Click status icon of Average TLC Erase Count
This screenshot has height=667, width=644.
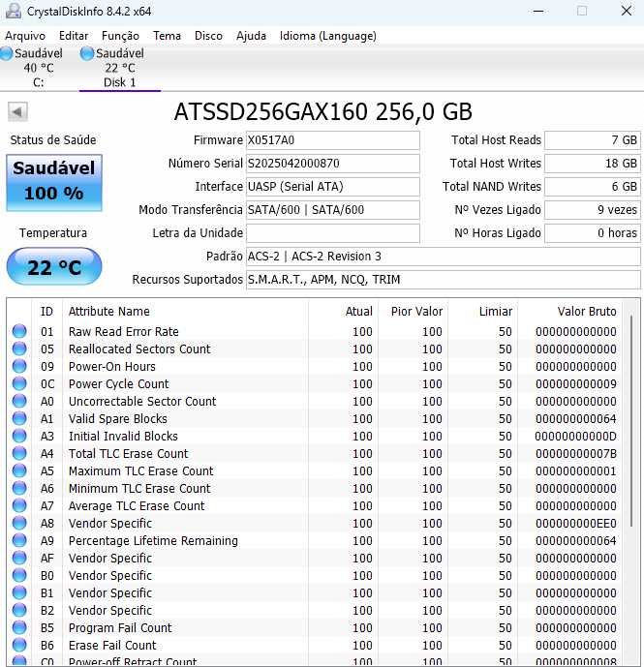tap(19, 505)
